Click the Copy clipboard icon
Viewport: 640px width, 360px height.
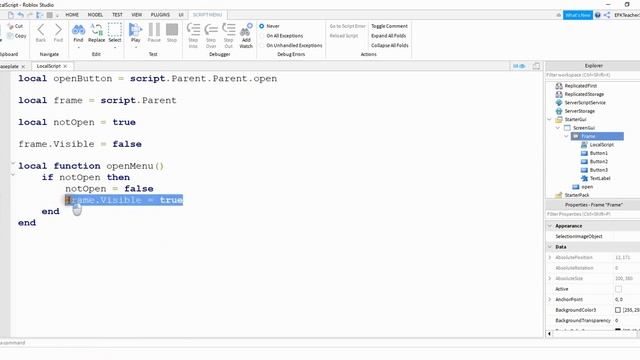point(11,36)
